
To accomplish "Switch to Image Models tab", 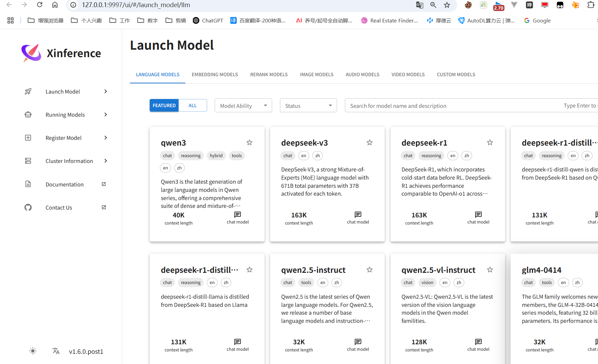I will (316, 75).
